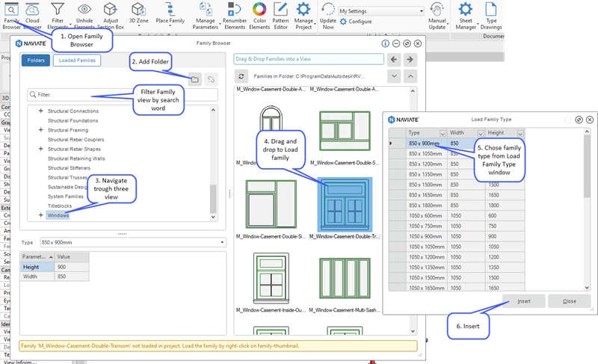This screenshot has height=364, width=598.
Task: Select the Folders tab
Action: (35, 60)
